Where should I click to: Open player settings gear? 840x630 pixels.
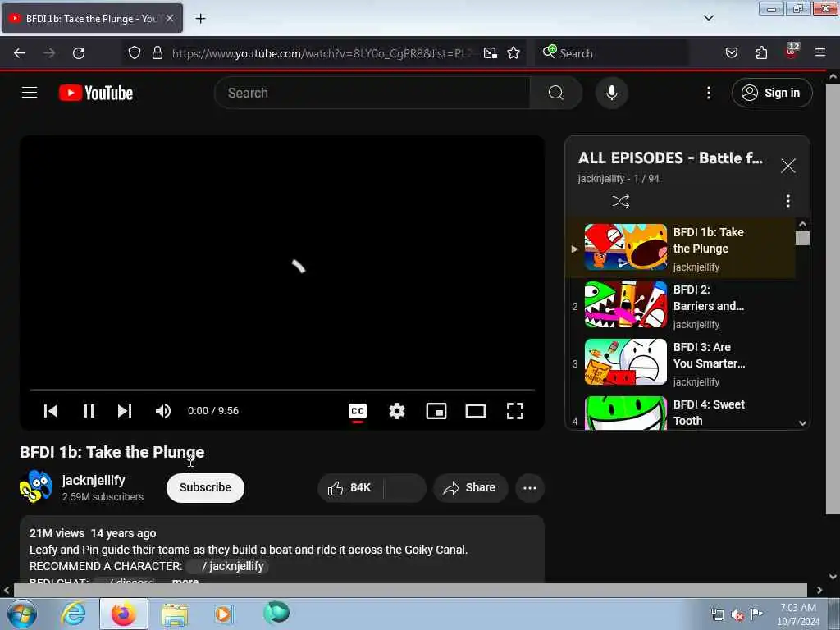coord(397,411)
